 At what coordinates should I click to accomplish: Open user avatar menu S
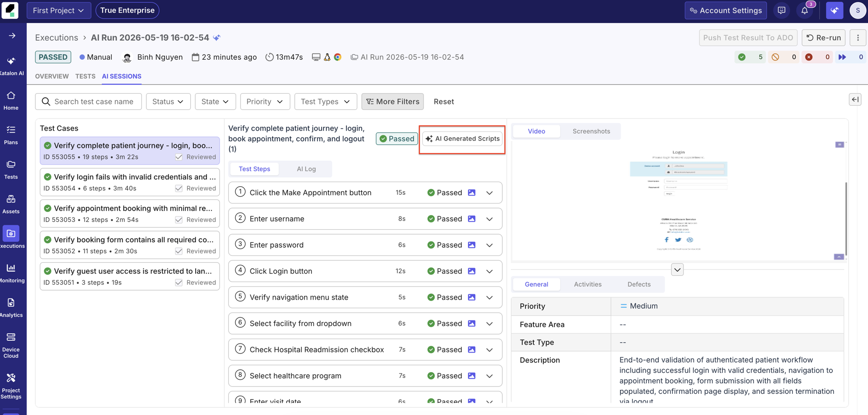click(x=858, y=10)
